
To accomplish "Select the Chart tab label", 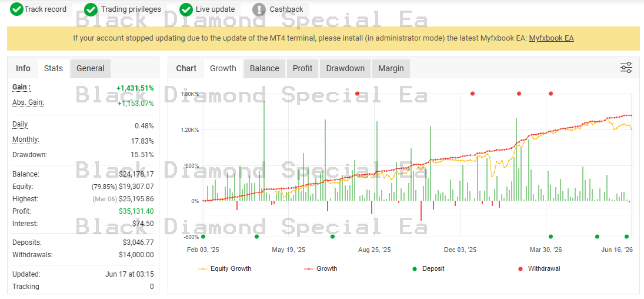I will coord(186,68).
